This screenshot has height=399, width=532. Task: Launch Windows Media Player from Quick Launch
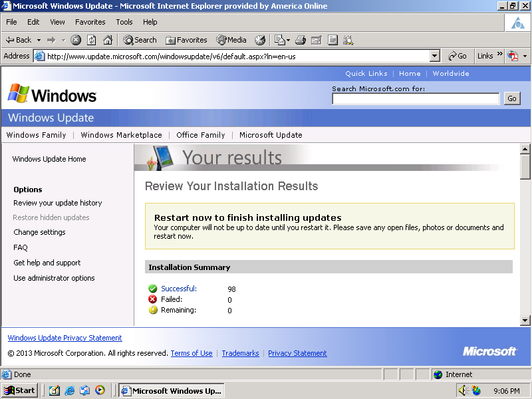point(100,390)
